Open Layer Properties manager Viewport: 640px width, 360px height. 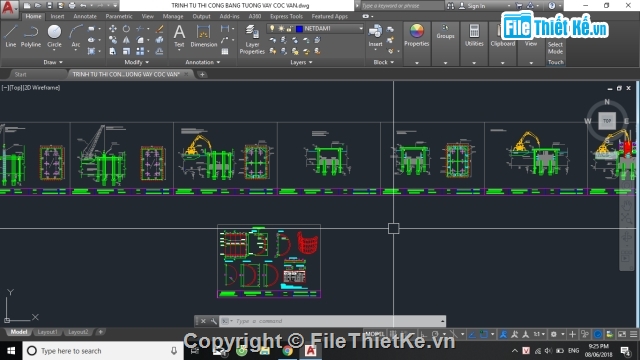(252, 39)
